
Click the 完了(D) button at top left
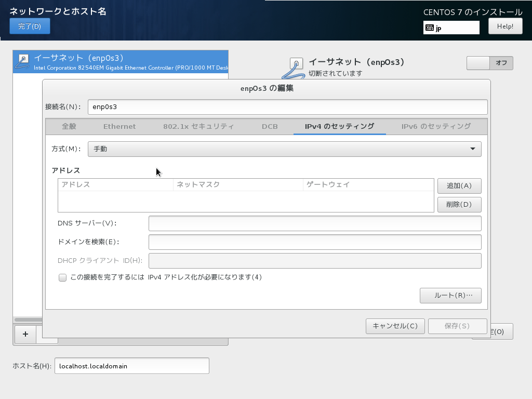pyautogui.click(x=30, y=25)
